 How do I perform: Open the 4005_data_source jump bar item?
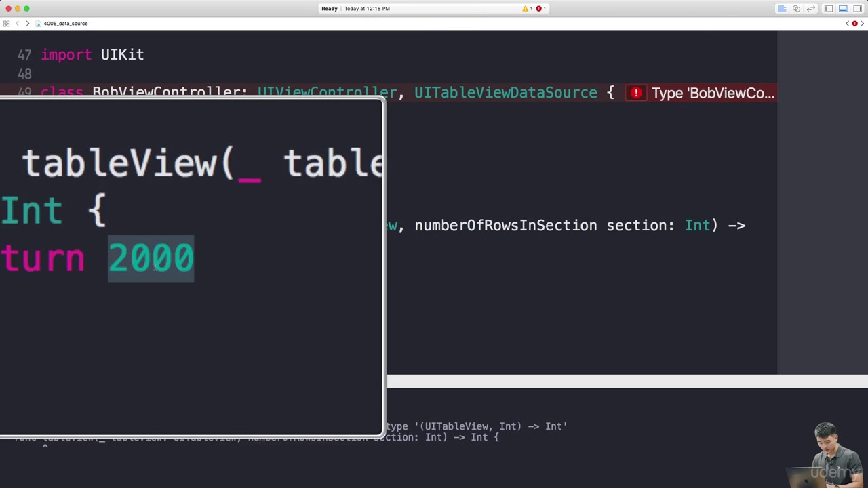[62, 24]
